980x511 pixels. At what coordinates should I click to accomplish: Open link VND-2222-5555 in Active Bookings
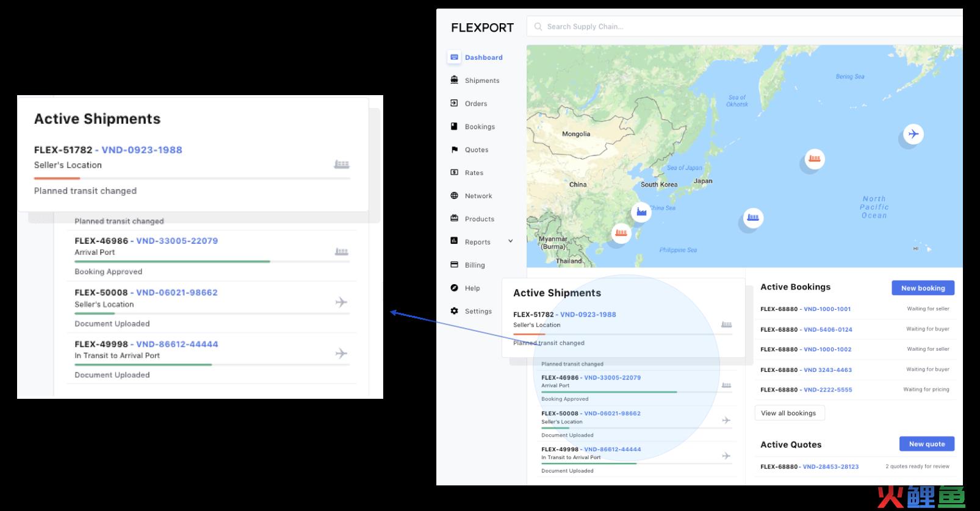click(x=827, y=390)
